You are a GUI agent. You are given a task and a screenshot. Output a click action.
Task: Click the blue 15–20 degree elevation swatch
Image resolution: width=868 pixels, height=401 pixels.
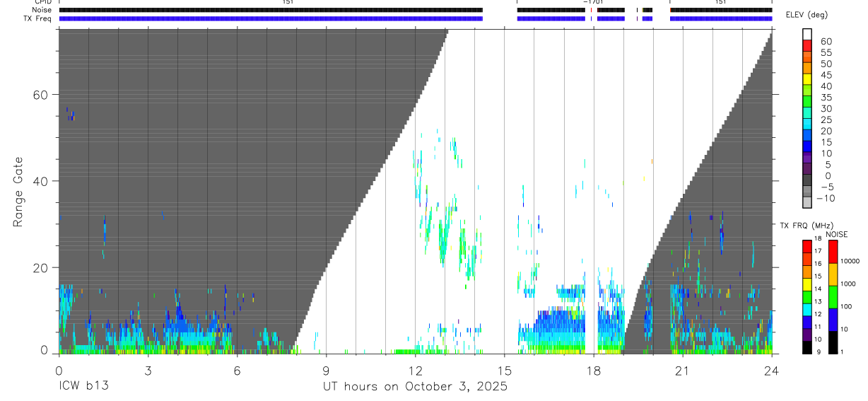tap(807, 136)
